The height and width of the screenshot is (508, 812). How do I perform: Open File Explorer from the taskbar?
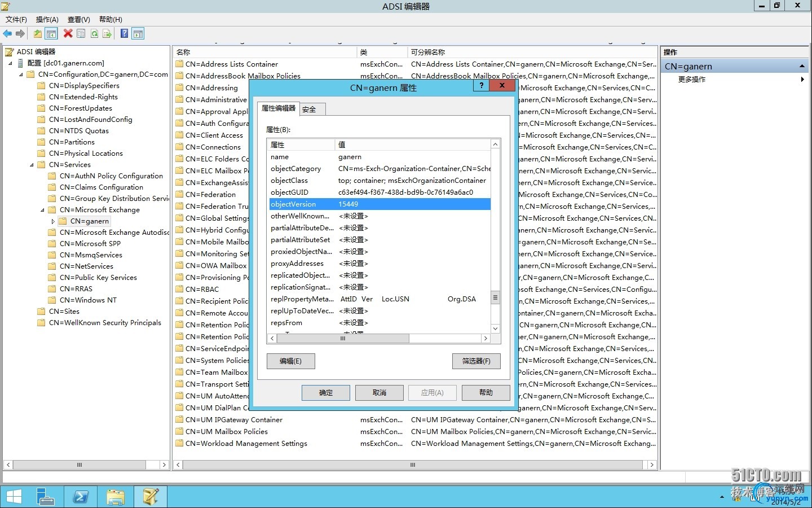click(115, 497)
